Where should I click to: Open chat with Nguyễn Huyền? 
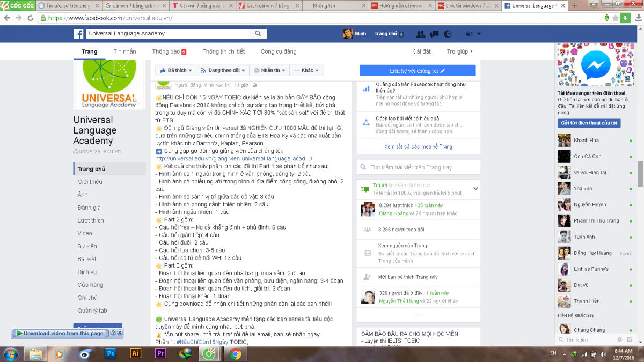click(x=595, y=205)
